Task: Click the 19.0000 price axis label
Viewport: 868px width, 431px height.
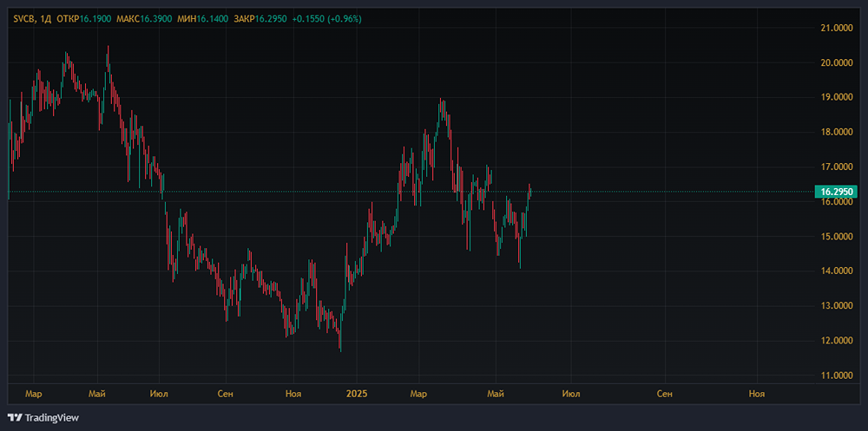Action: tap(836, 97)
